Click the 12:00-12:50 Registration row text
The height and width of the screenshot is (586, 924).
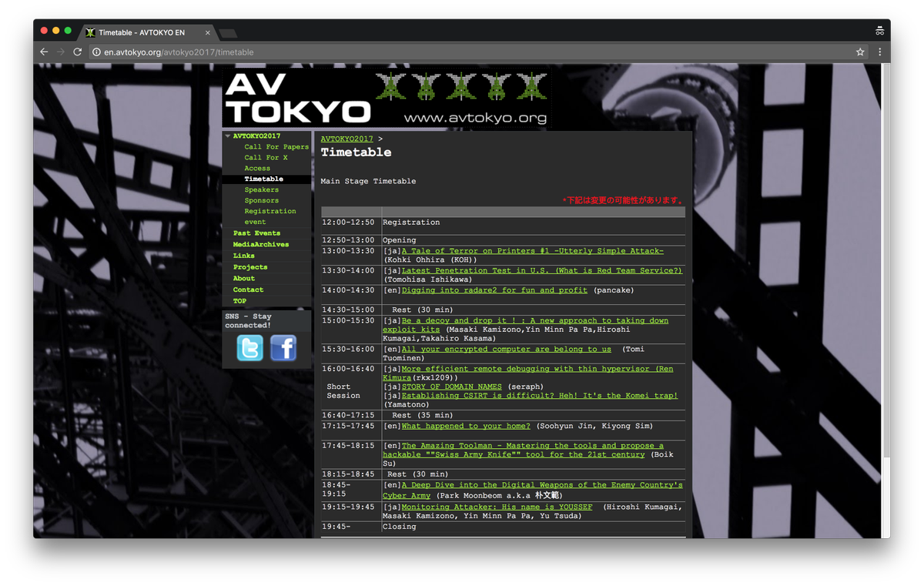tap(411, 223)
